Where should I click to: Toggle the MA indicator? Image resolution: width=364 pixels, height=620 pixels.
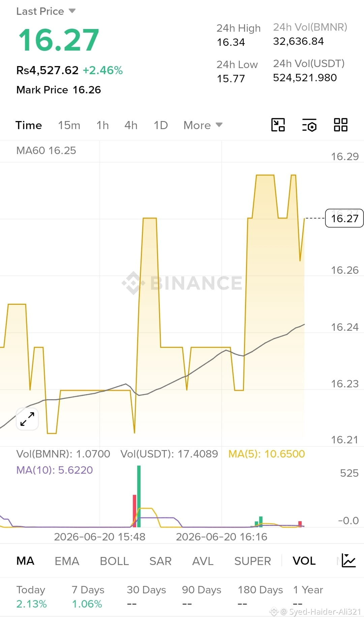pyautogui.click(x=25, y=561)
